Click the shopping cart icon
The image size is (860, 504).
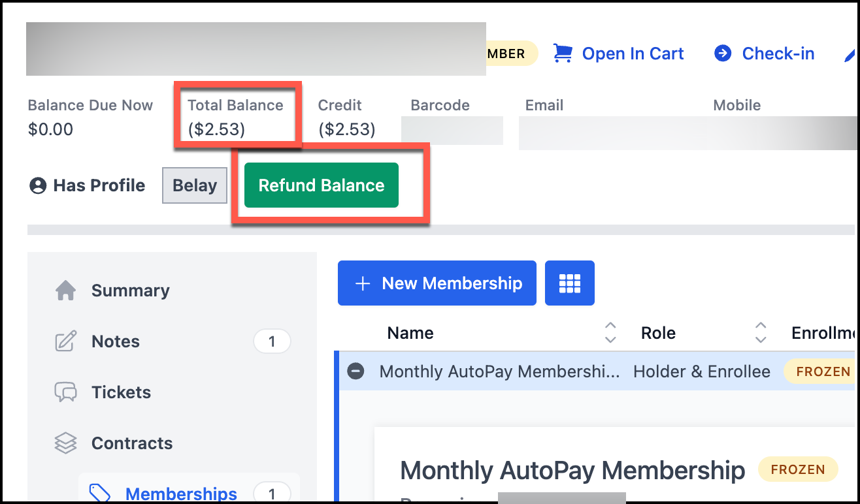pyautogui.click(x=563, y=54)
